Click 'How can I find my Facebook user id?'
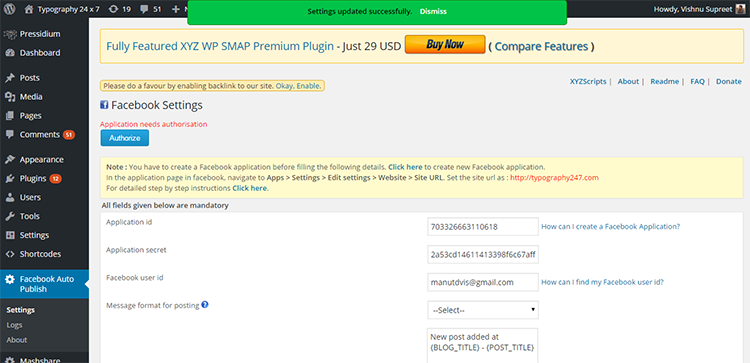750x363 pixels. coord(602,282)
